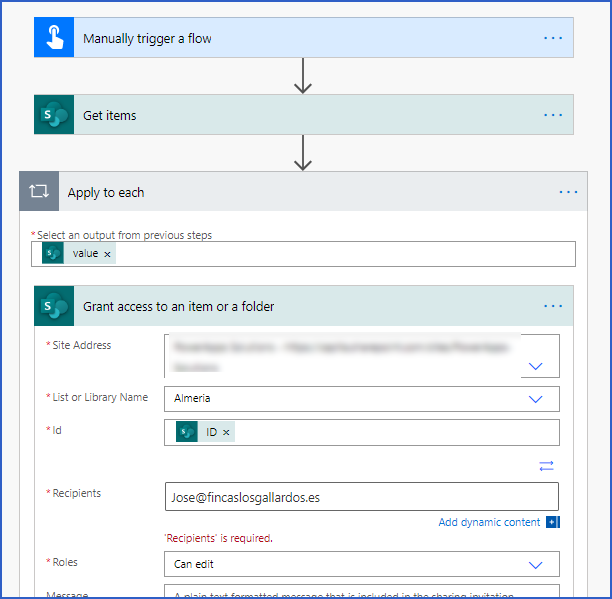
Task: Click the SharePoint icon on ID token
Action: [187, 432]
